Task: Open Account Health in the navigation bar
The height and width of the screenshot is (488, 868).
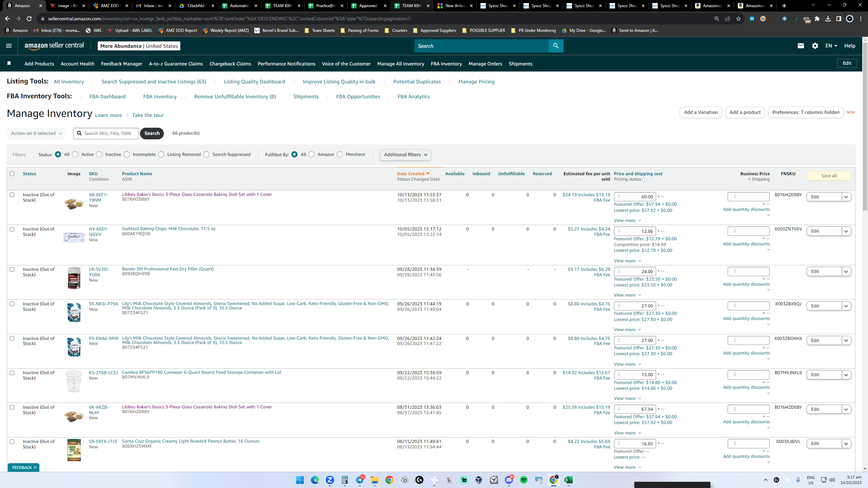Action: click(x=78, y=64)
